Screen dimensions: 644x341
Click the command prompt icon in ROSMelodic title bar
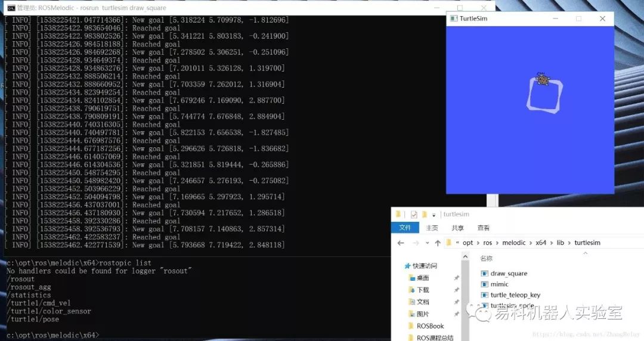coord(11,8)
